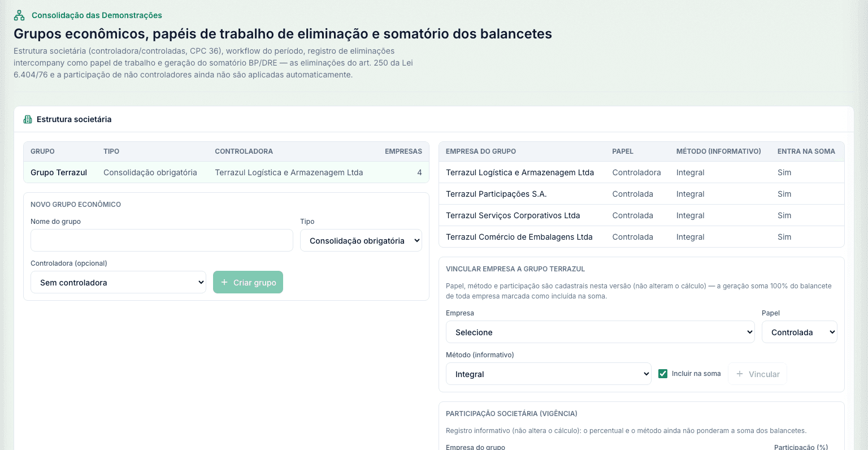Screen dimensions: 868x450
Task: Click the consolidation hierarchy icon in header
Action: point(19,15)
